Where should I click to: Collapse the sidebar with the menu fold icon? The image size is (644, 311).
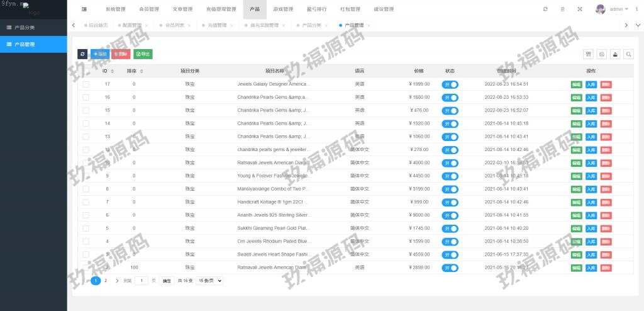84,9
